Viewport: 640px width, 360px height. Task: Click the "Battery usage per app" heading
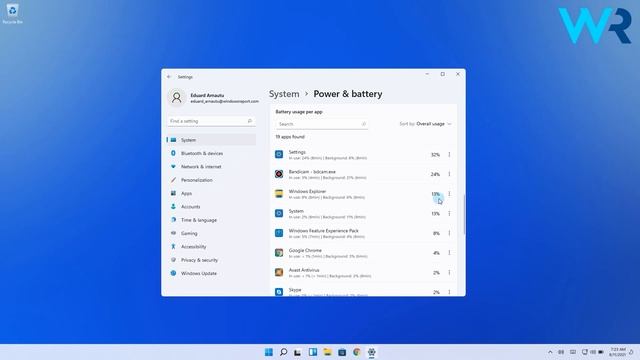pyautogui.click(x=299, y=111)
